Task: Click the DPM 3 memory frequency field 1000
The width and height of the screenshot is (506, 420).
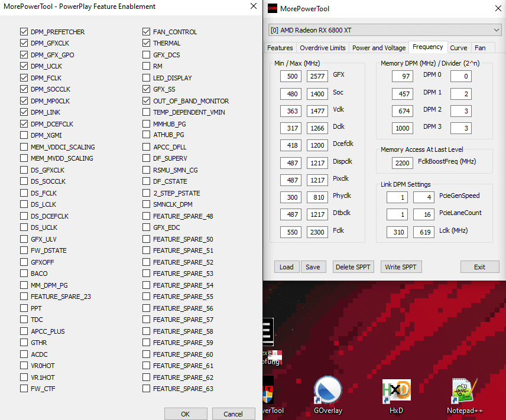Action: 403,128
